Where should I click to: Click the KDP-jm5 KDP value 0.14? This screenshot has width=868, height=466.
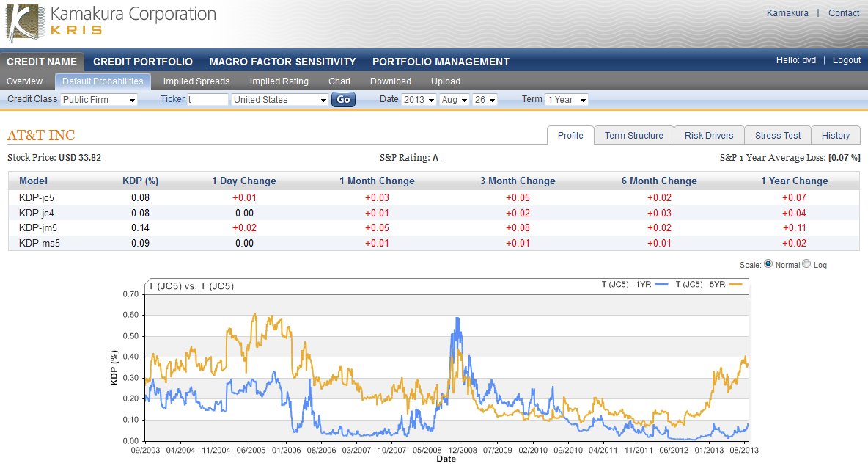(x=141, y=227)
